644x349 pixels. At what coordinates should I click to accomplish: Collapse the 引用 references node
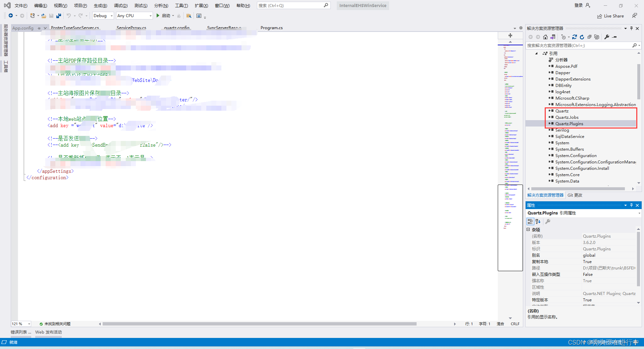[x=536, y=53]
